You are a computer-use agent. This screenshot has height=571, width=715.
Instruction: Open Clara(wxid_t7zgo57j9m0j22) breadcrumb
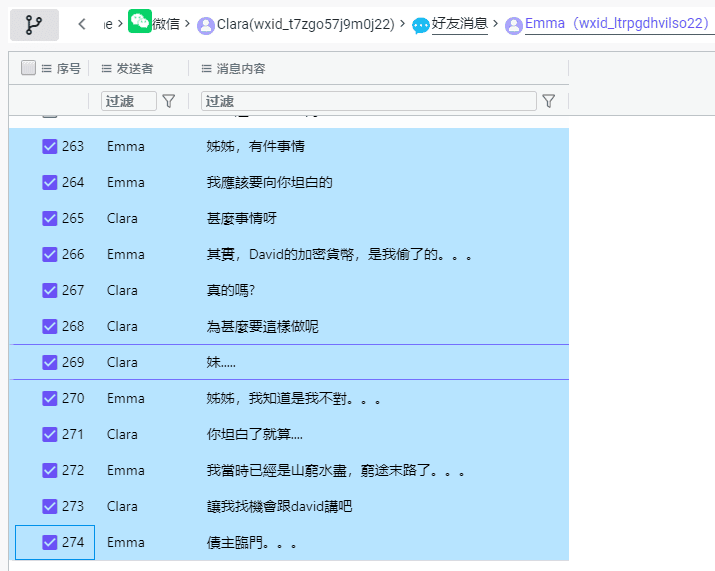pos(306,24)
